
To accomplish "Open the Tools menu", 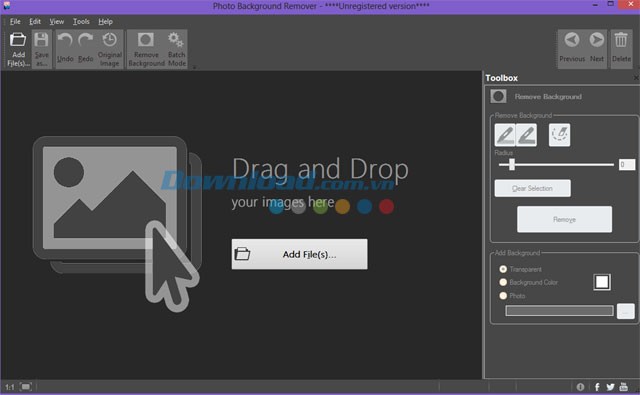I will pyautogui.click(x=81, y=22).
